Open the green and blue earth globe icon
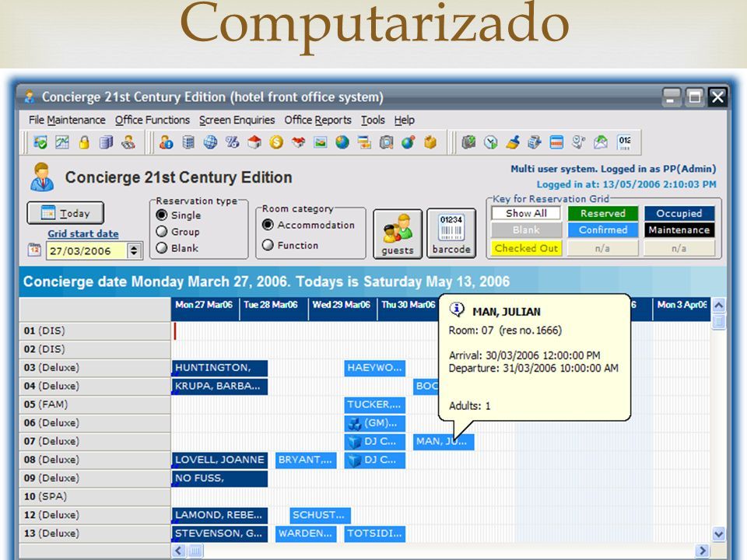747x560 pixels. click(x=342, y=142)
